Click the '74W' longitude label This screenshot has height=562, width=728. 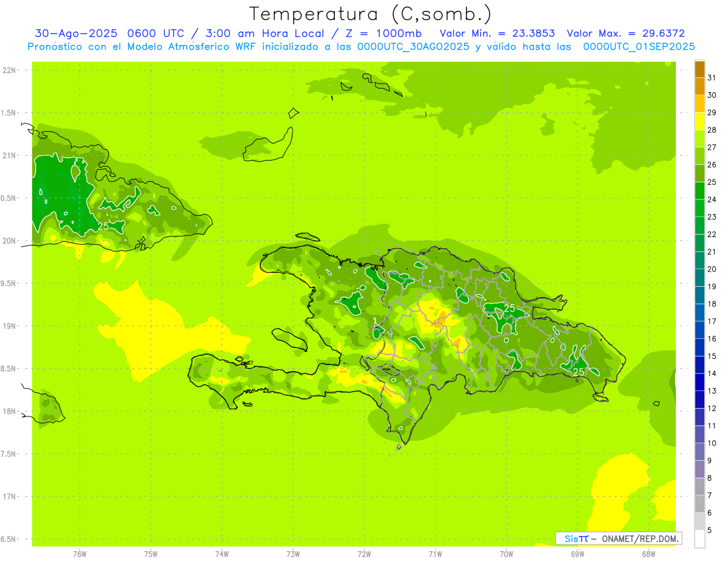click(x=222, y=554)
